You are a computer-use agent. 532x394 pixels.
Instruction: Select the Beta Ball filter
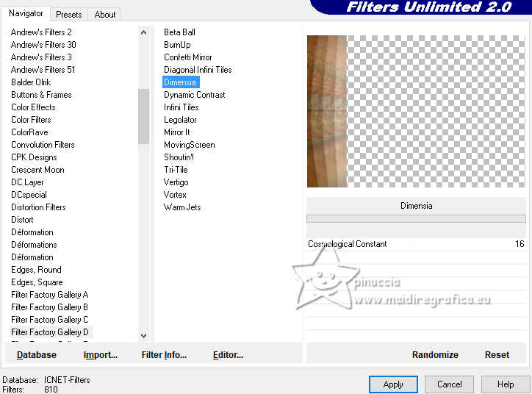[179, 32]
